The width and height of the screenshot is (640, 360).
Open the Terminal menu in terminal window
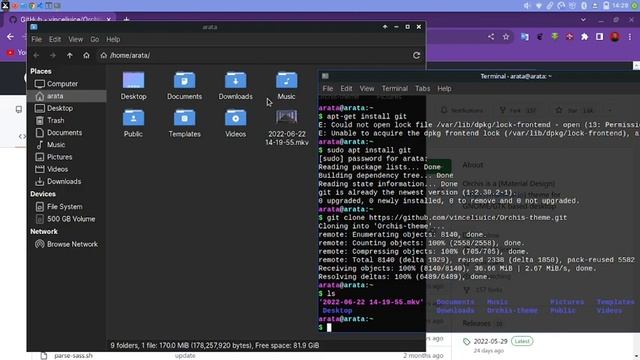(395, 89)
